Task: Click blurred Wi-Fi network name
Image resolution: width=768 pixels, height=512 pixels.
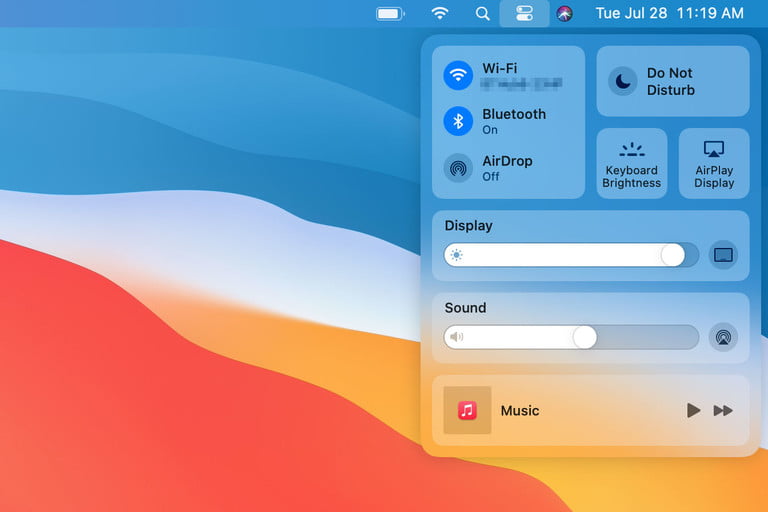Action: pyautogui.click(x=521, y=84)
